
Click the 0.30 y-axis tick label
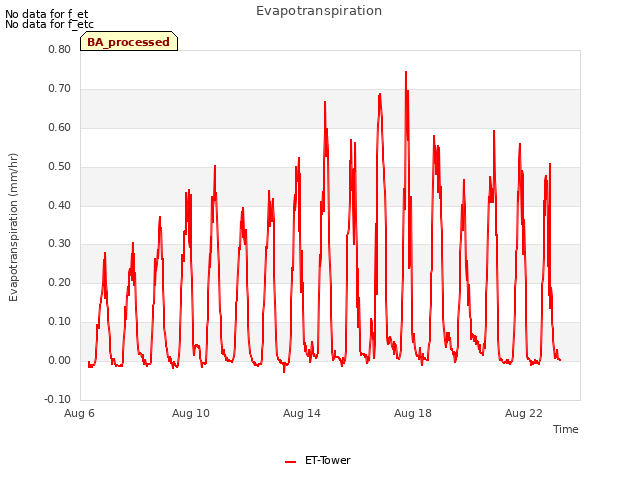click(x=59, y=244)
